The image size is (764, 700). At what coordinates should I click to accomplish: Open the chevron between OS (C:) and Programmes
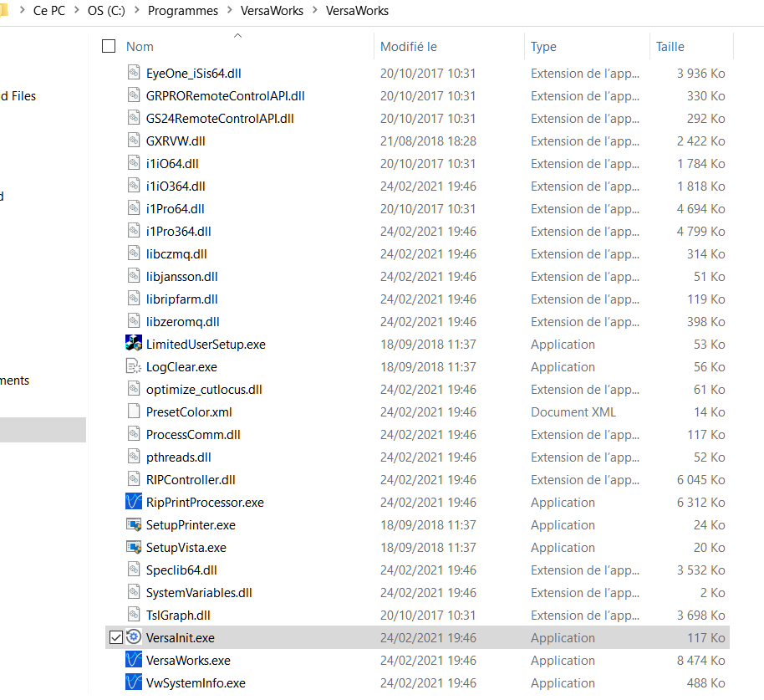tap(137, 10)
